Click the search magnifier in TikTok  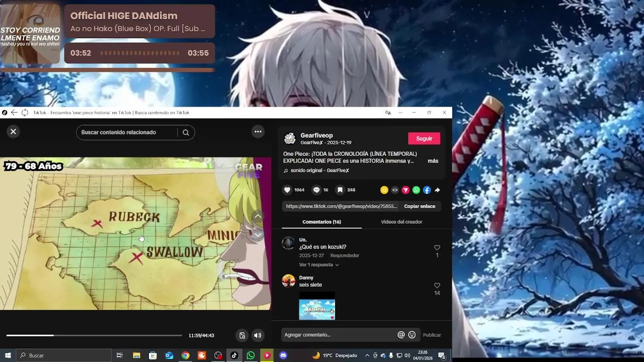coord(186,133)
